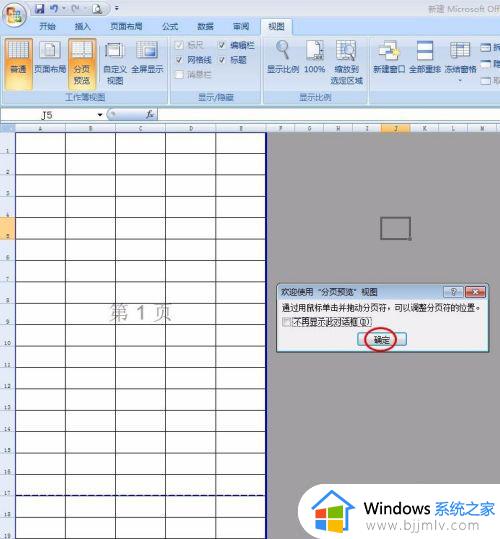The width and height of the screenshot is (500, 539).
Task: Click the dialog's help question-mark button
Action: coord(454,292)
